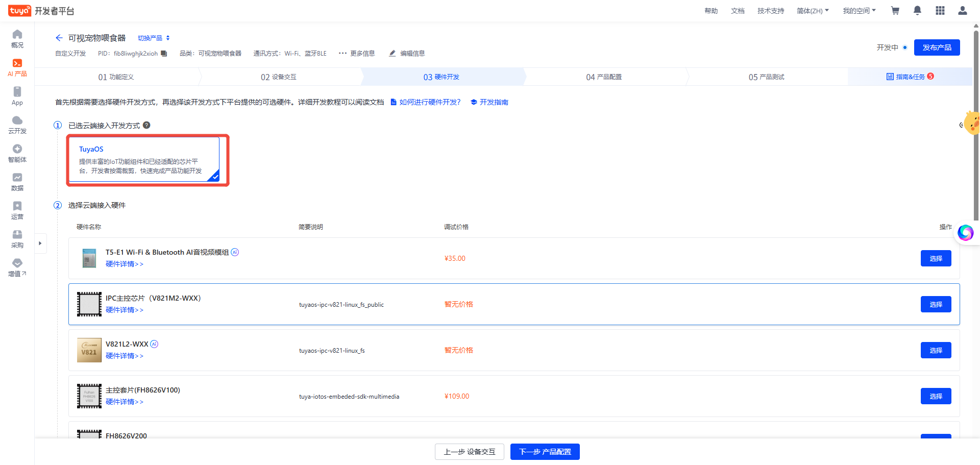The width and height of the screenshot is (980, 465).
Task: Expand the collapsed left sidebar arrow
Action: click(40, 243)
